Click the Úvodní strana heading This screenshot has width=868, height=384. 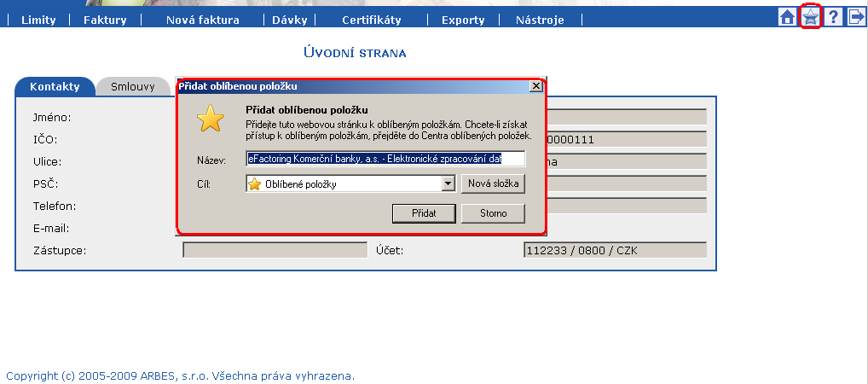[355, 53]
